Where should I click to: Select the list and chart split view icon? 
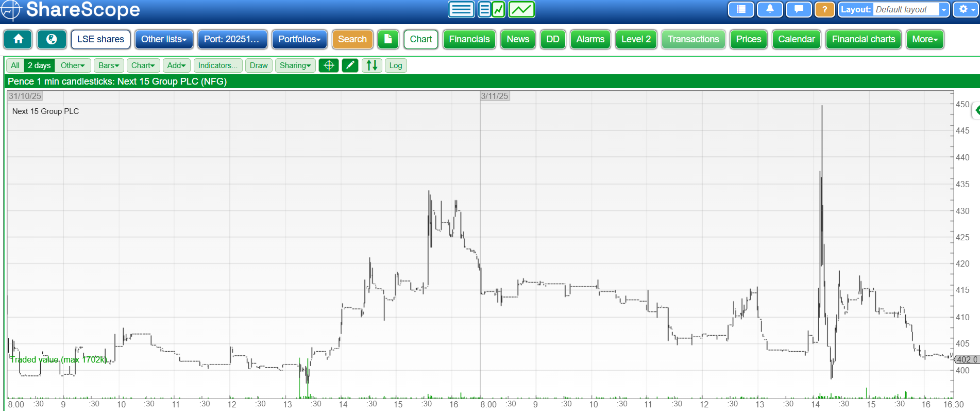click(492, 9)
